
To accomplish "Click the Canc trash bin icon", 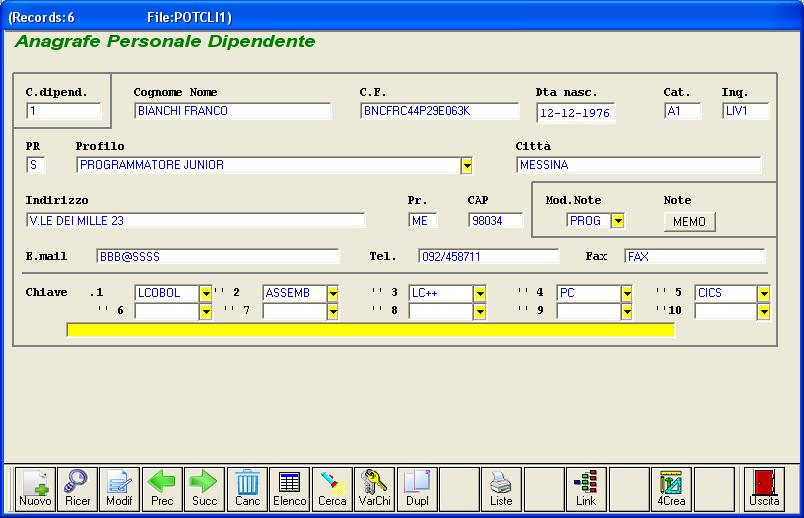I will [248, 489].
